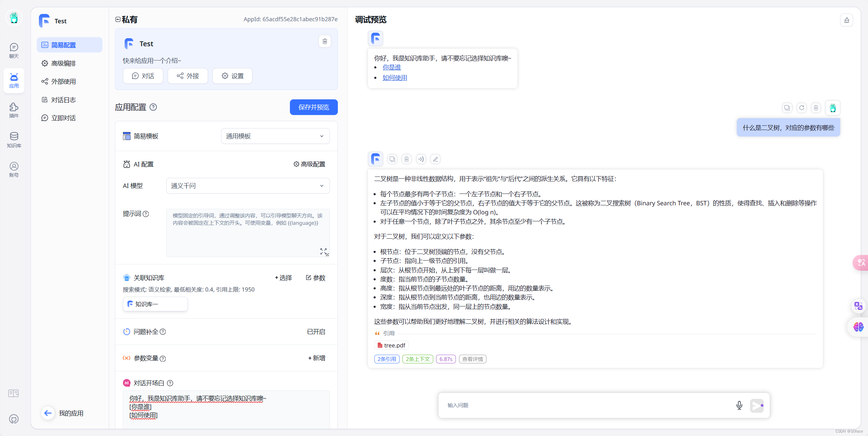868x436 pixels.
Task: Click the 如何使用 suggested question link
Action: tap(395, 78)
